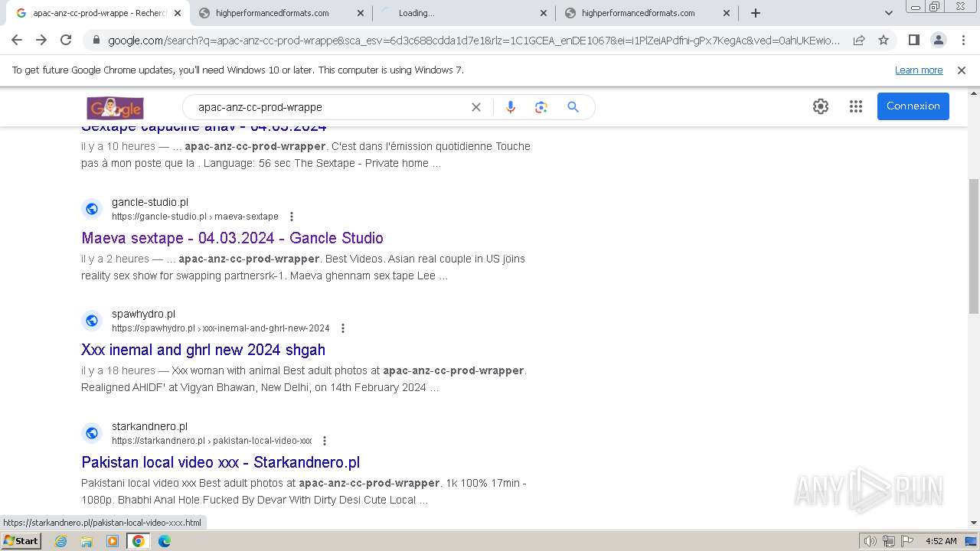Click Connexion sign-in button
This screenshot has width=980, height=551.
[913, 106]
